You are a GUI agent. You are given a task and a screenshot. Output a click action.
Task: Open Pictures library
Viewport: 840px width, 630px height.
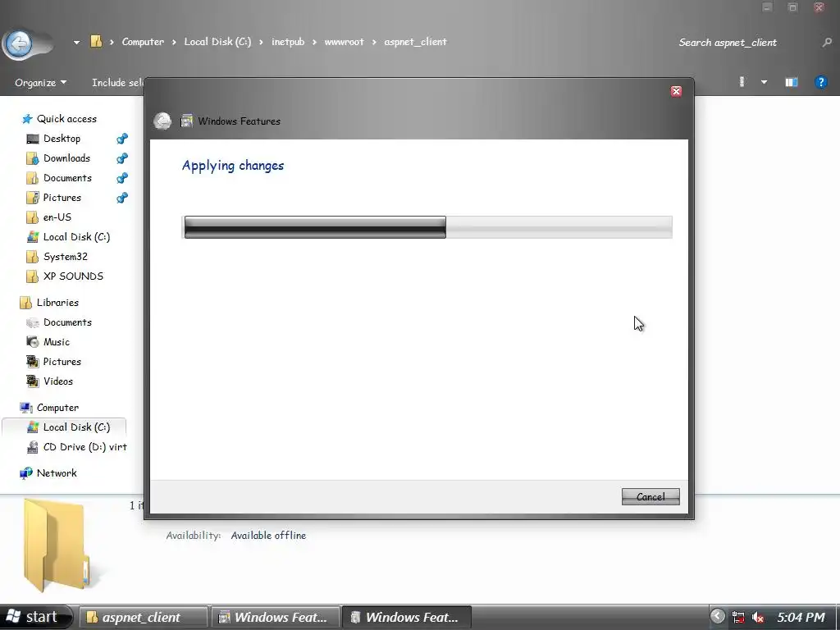point(62,362)
